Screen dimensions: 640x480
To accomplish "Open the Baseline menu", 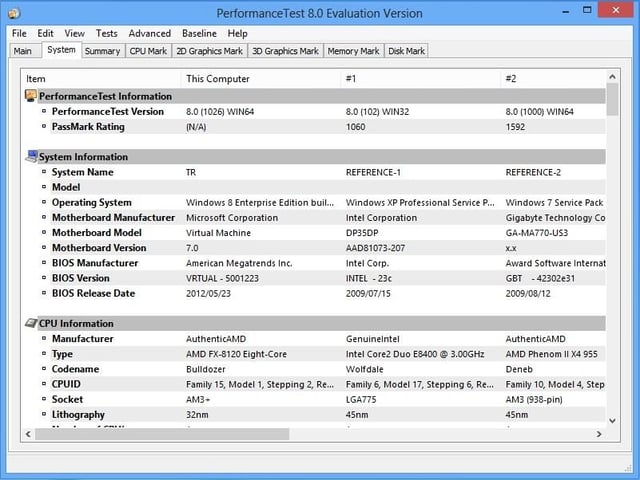I will click(x=199, y=33).
